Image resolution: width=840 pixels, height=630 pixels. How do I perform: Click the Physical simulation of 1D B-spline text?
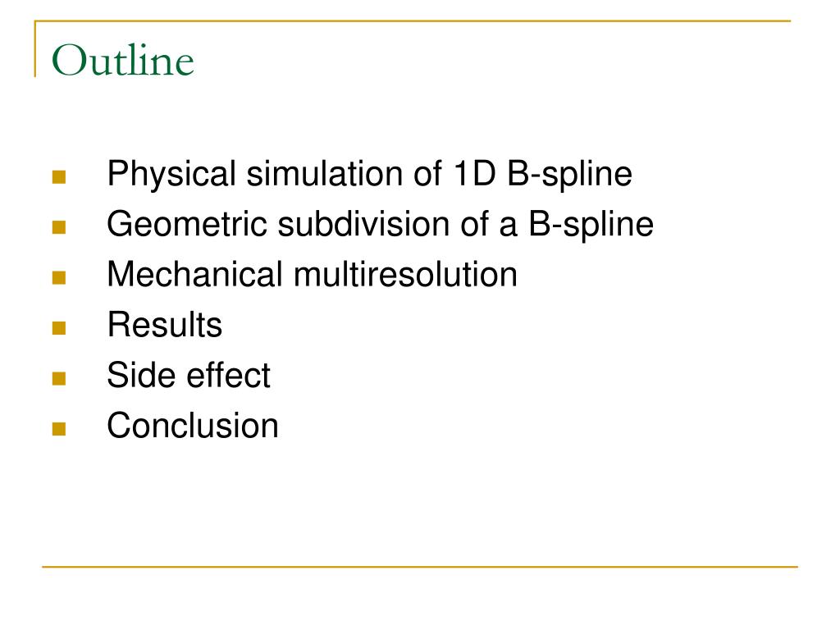370,174
